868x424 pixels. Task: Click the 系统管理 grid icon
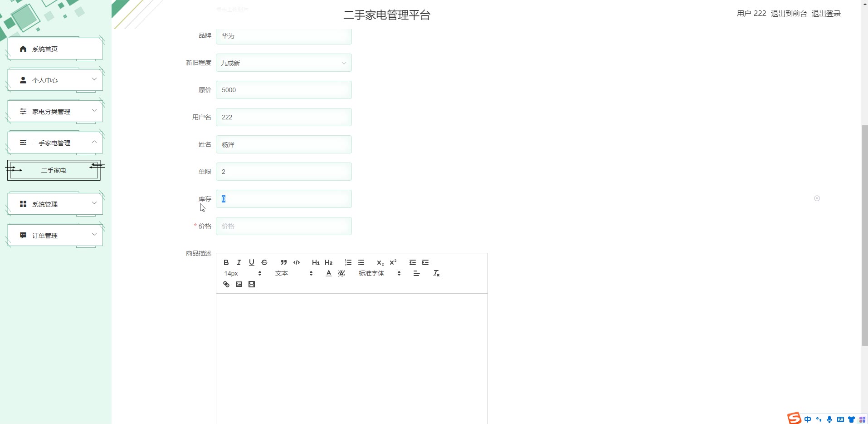coord(23,204)
